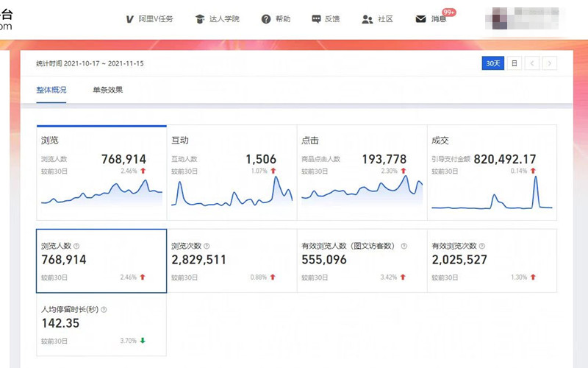This screenshot has height=368, width=588.
Task: Select the 浏览 overview card
Action: [101, 173]
